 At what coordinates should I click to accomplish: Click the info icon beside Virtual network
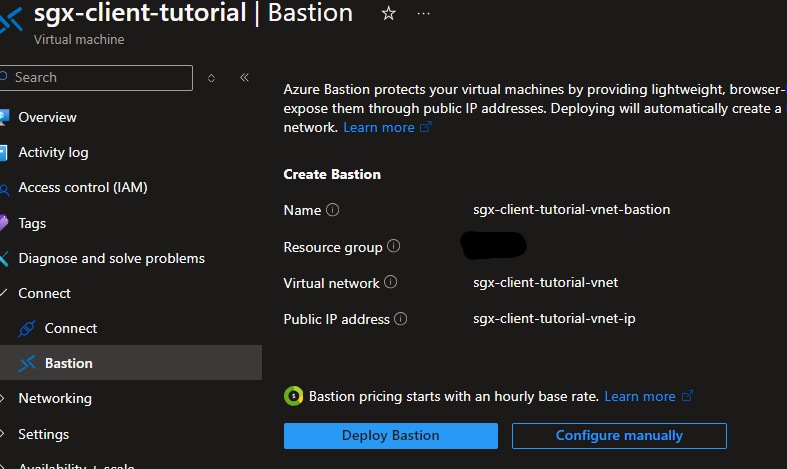[391, 283]
